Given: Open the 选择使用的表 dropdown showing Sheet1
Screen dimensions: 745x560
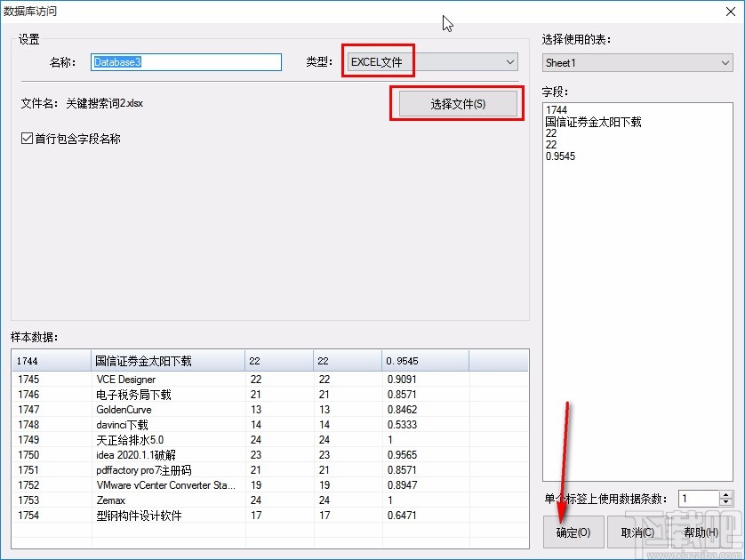Looking at the screenshot, I should coord(637,63).
